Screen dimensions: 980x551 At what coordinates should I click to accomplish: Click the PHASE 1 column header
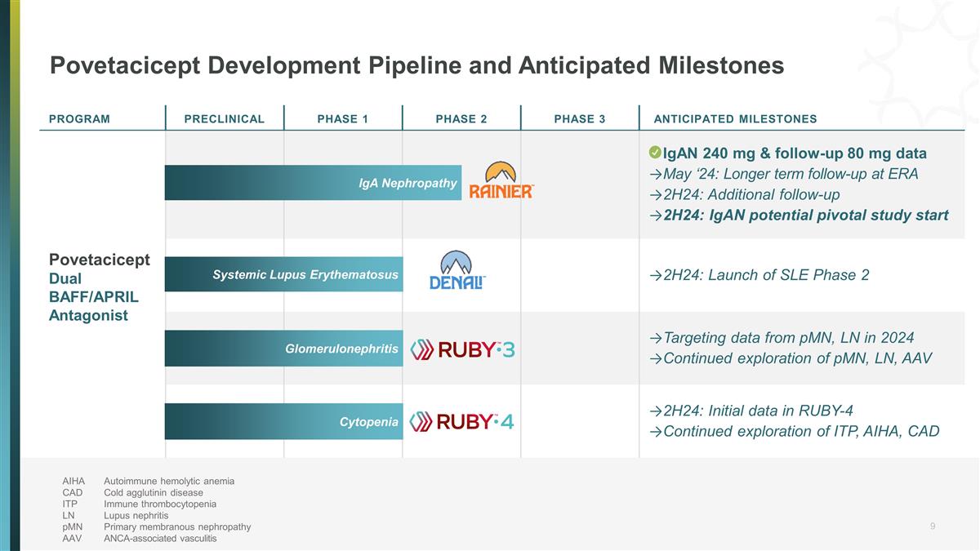[x=342, y=119]
